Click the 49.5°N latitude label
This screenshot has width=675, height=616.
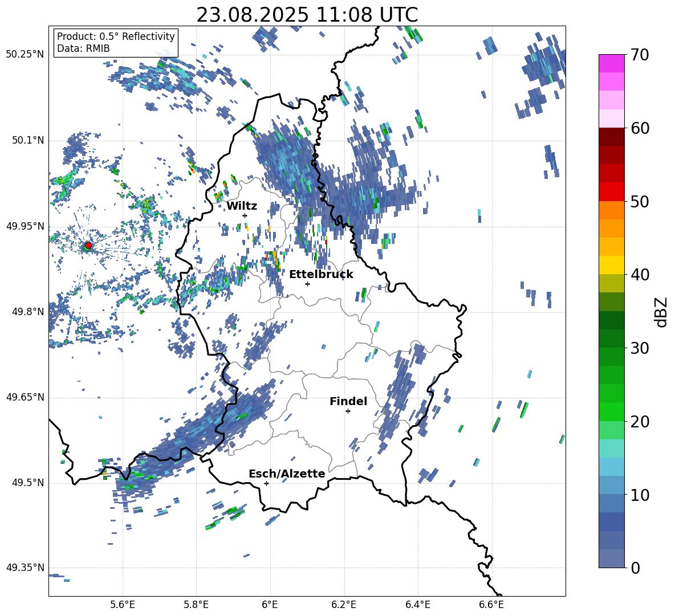coord(27,482)
